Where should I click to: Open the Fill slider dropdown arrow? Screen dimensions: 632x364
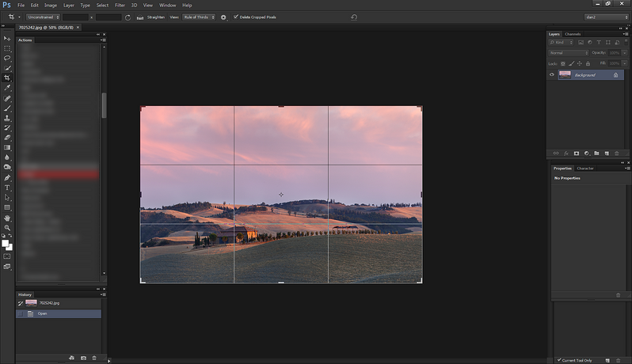click(625, 63)
